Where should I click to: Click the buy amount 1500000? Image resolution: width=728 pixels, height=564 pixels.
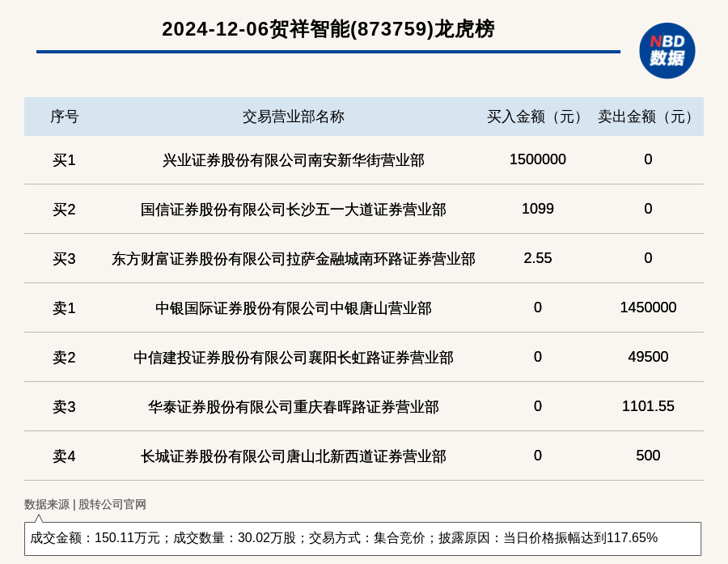pyautogui.click(x=538, y=159)
